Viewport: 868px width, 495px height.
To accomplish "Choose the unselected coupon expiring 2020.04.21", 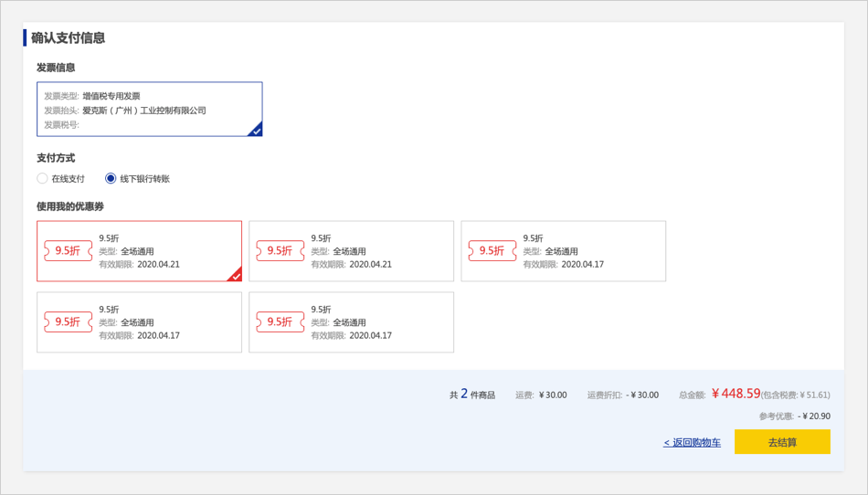I will (351, 250).
